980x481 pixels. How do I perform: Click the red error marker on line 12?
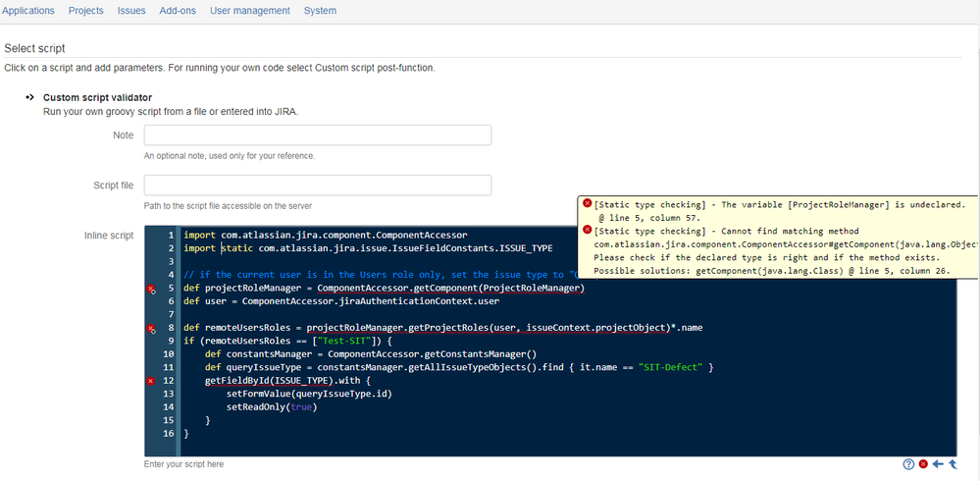coord(150,381)
